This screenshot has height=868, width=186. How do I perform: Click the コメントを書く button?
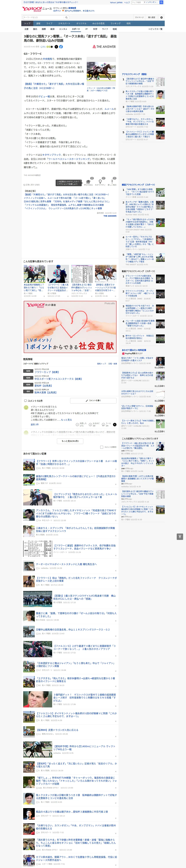point(93,401)
